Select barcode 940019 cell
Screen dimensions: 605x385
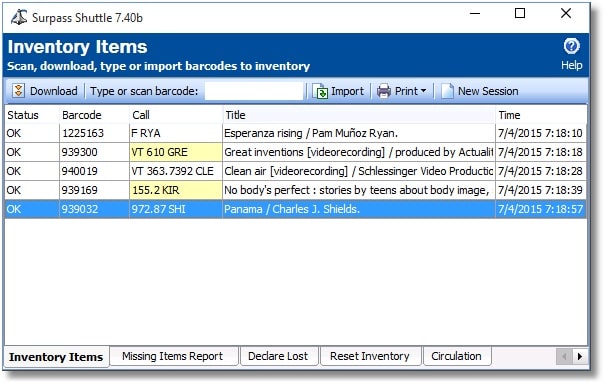pyautogui.click(x=94, y=171)
